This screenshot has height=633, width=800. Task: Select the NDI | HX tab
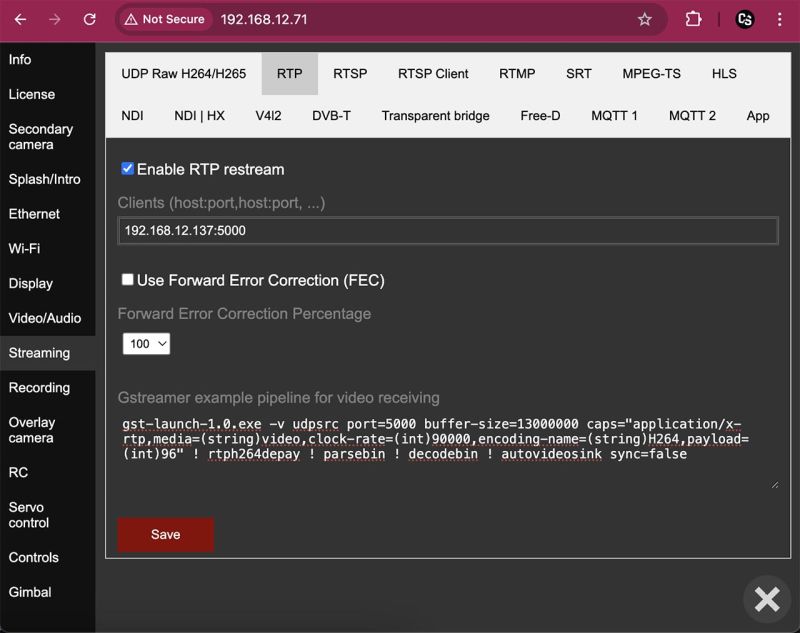pyautogui.click(x=199, y=116)
